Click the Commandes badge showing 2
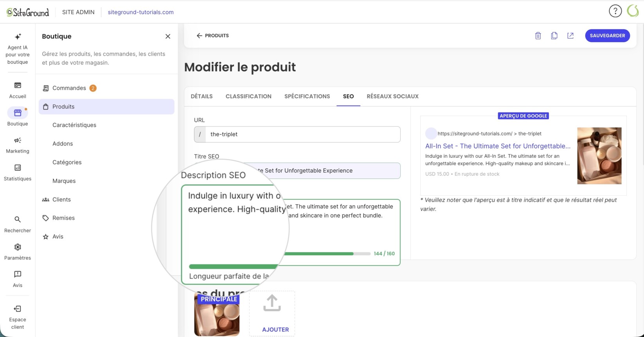Viewport: 644px width, 337px height. [93, 88]
